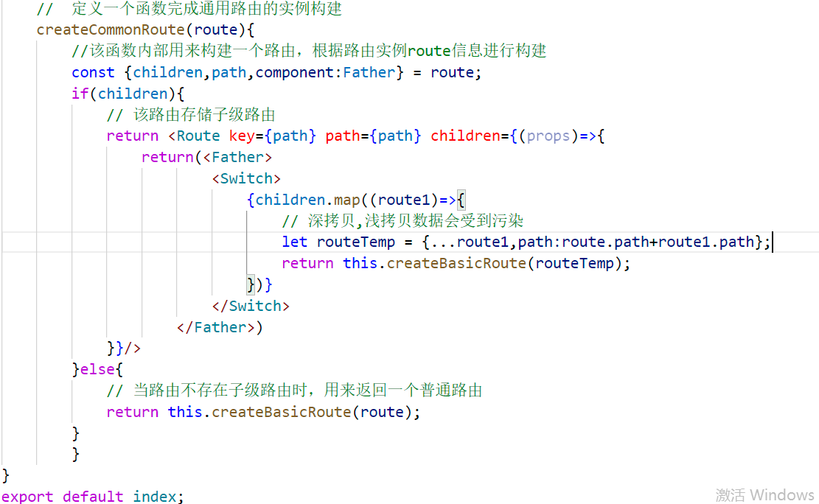819x504 pixels.
Task: Select the const keyword on the destructuring line
Action: pos(93,71)
